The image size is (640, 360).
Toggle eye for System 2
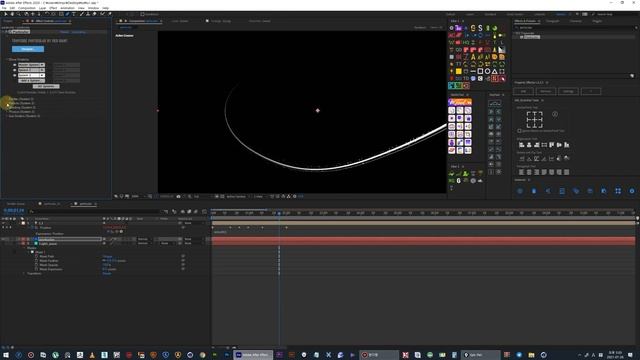(x=15, y=70)
